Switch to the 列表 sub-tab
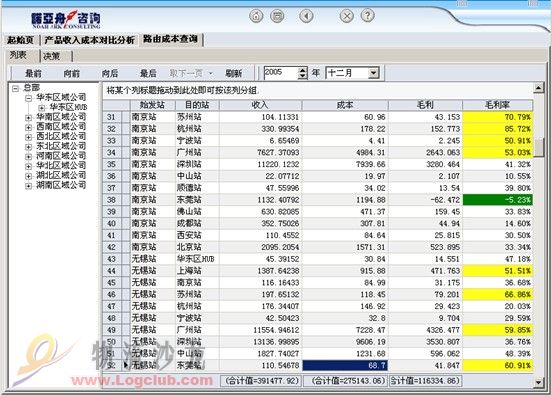The image size is (552, 396). (19, 55)
